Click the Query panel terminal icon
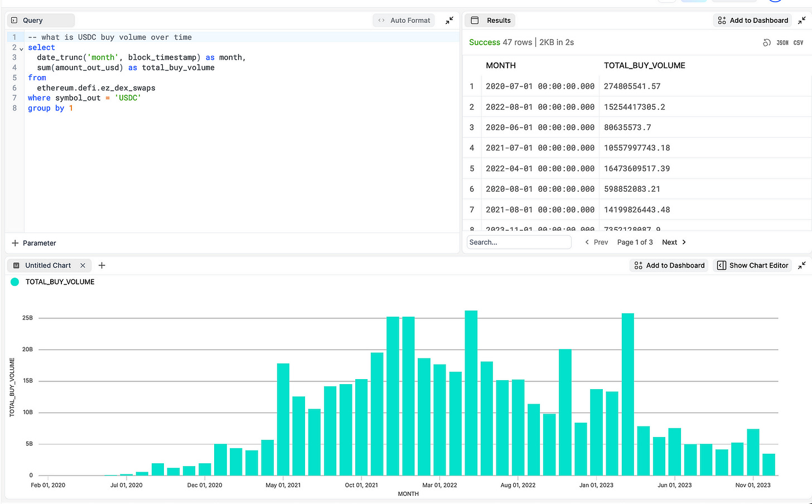Viewport: 812px width, 504px height. pos(14,21)
